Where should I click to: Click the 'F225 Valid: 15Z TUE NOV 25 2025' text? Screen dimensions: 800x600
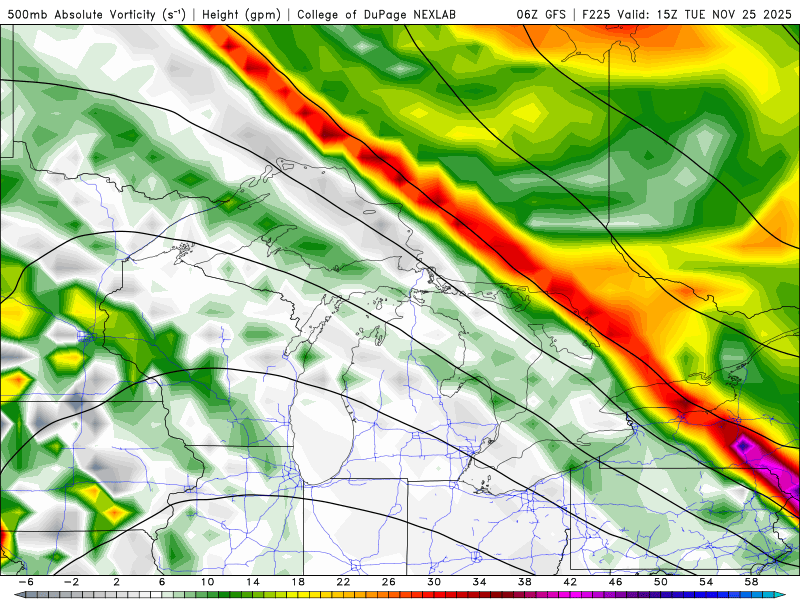tap(687, 15)
